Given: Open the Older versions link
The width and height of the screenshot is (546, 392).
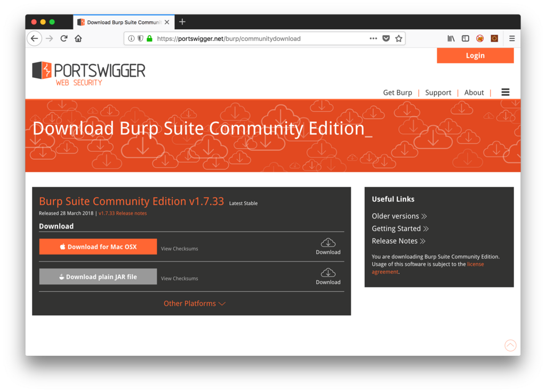Looking at the screenshot, I should [399, 216].
